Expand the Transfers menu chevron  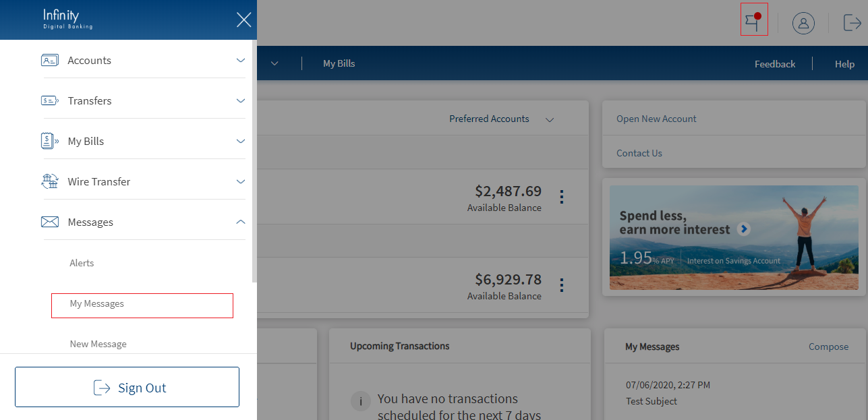pos(241,100)
